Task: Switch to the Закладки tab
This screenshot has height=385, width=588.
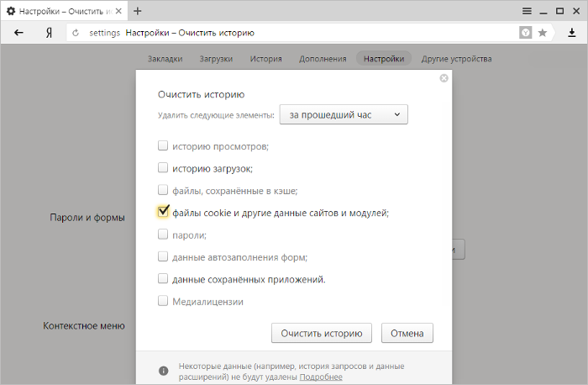Action: click(x=165, y=59)
